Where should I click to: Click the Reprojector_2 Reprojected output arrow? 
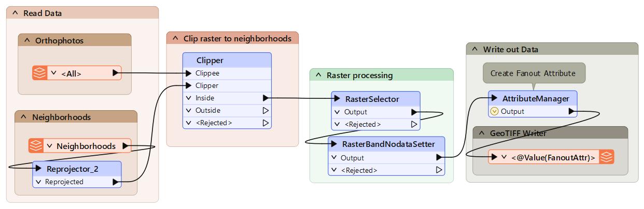tap(115, 182)
